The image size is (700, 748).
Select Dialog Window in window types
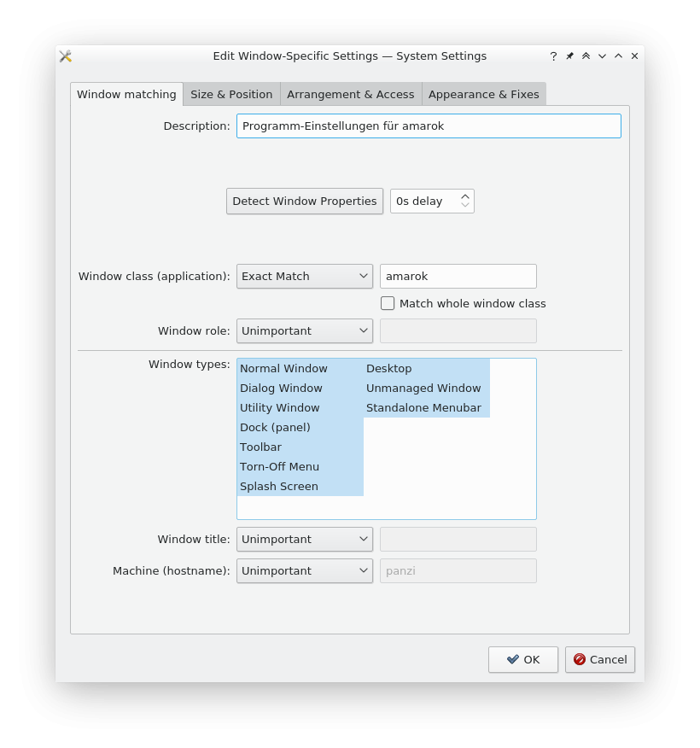[300, 388]
